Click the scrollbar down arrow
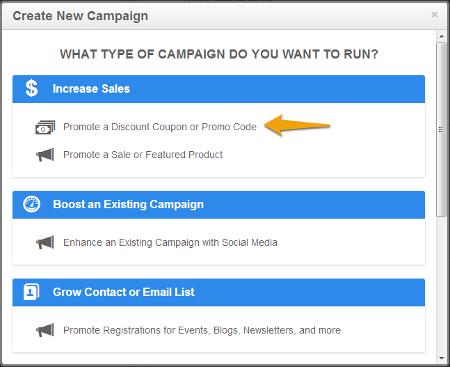Image resolution: width=450 pixels, height=367 pixels. (x=442, y=358)
